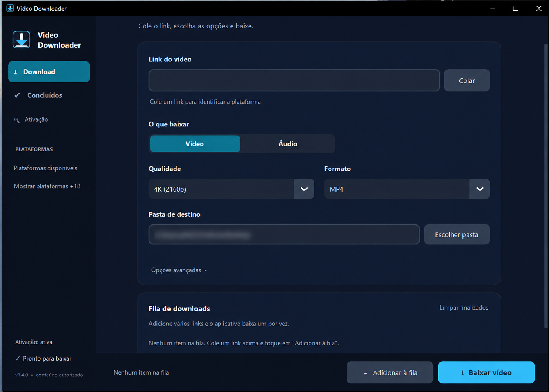Viewport: 549px width, 392px height.
Task: Close the Video Downloader window
Action: 539,8
